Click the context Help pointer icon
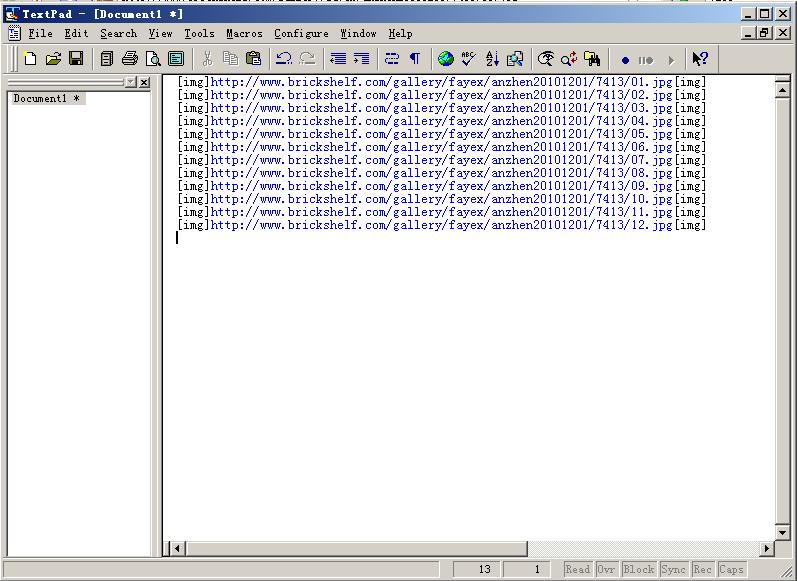Viewport: 797px width, 581px height. [700, 59]
